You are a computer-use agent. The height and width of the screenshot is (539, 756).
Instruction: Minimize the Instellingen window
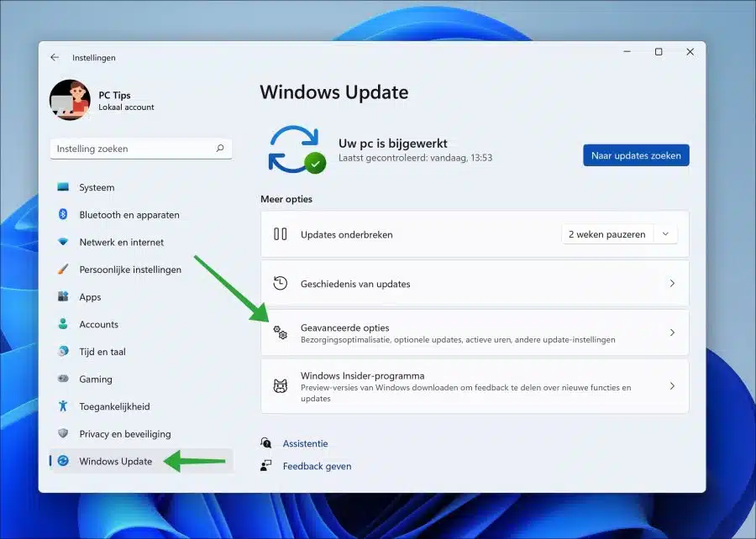[627, 51]
